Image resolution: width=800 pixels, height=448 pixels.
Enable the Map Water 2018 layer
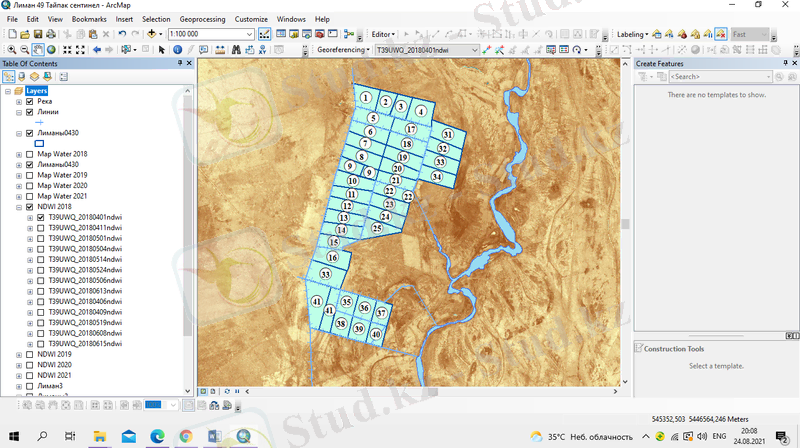click(30, 154)
